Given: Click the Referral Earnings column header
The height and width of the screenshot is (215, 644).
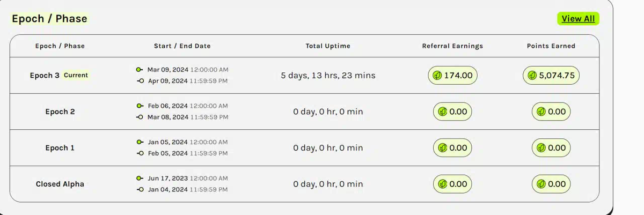Looking at the screenshot, I should 452,46.
